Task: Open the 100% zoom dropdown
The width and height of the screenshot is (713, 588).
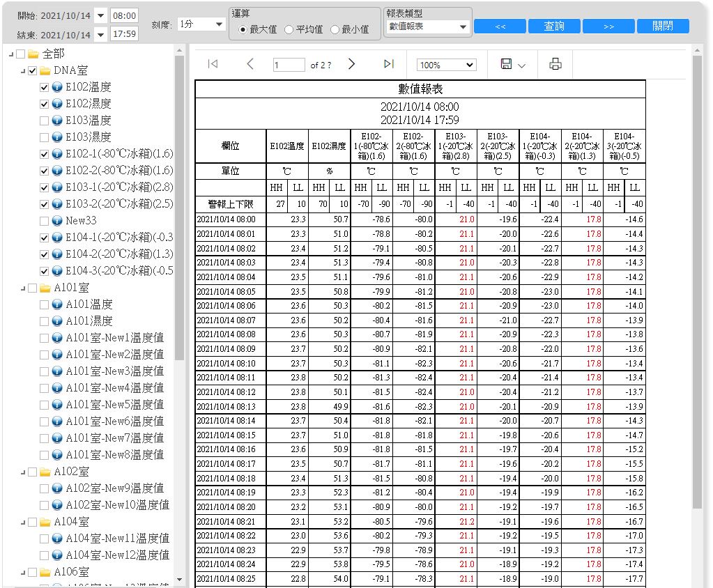Action: tap(446, 65)
